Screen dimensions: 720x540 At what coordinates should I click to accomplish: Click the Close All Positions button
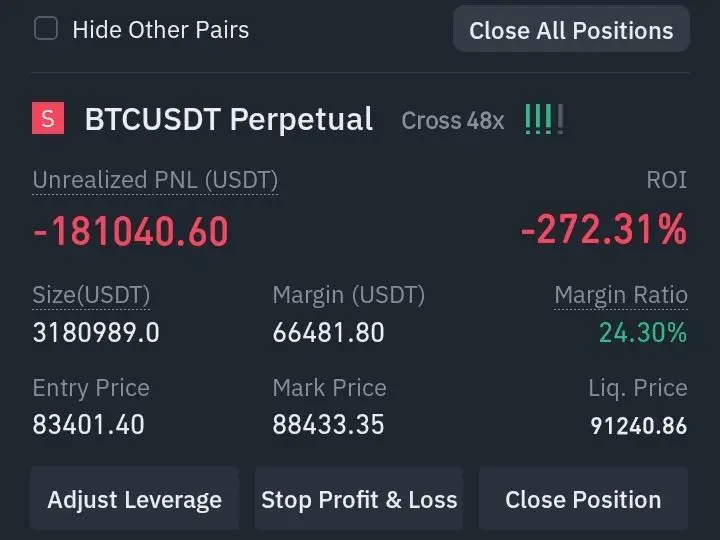point(571,29)
